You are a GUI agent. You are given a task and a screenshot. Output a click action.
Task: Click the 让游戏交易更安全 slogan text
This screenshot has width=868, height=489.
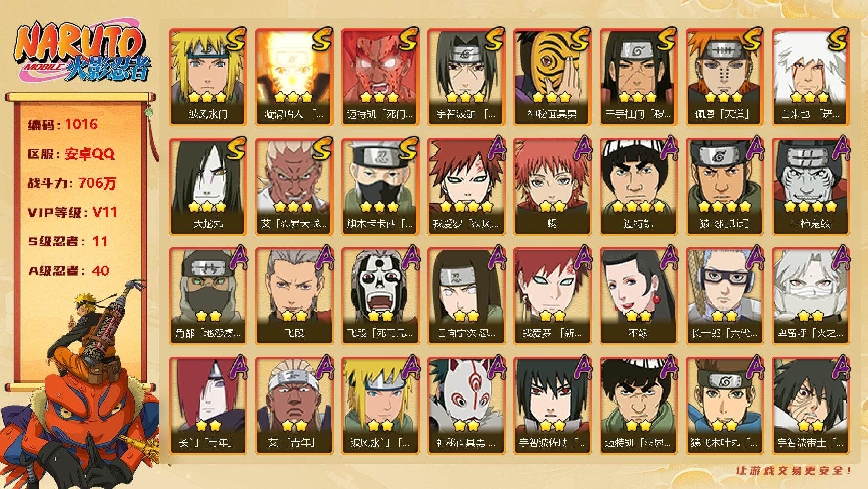(795, 470)
